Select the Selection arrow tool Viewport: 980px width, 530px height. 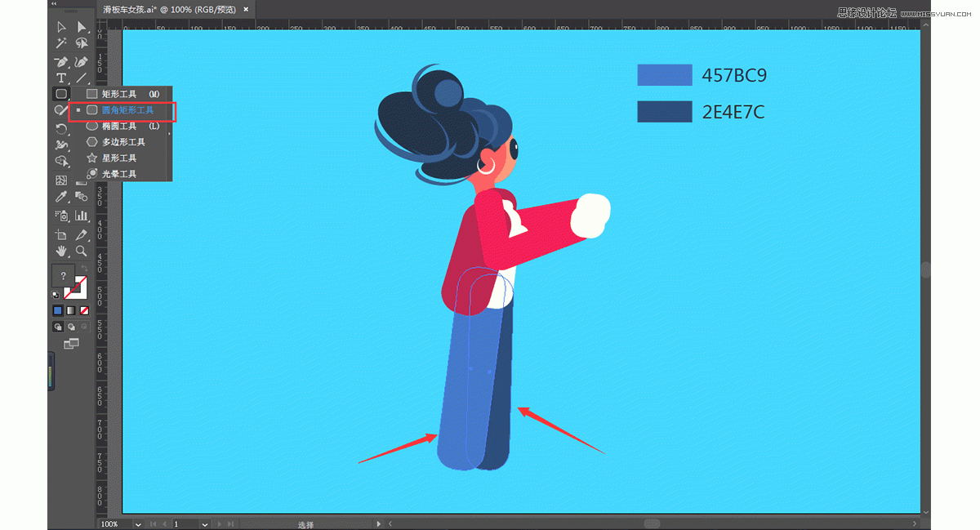(61, 28)
